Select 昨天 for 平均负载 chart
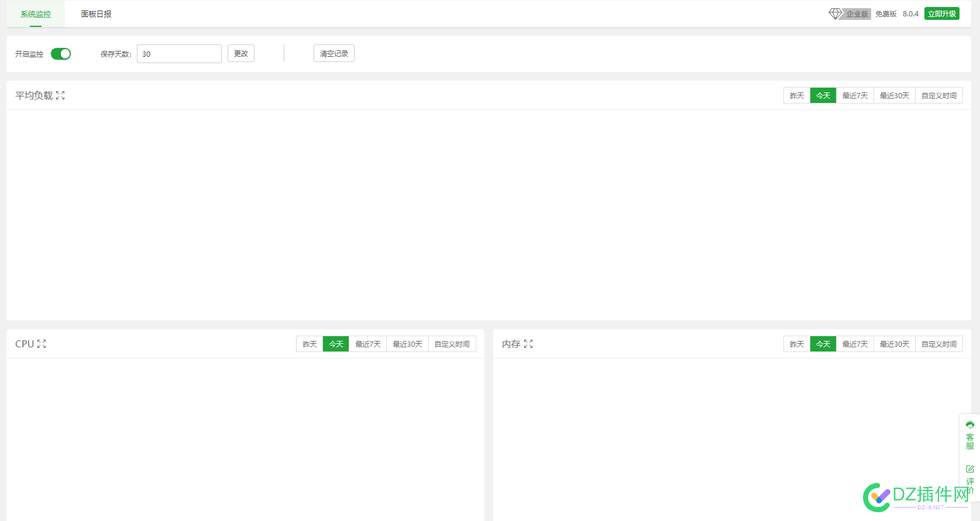This screenshot has width=980, height=521. point(797,95)
